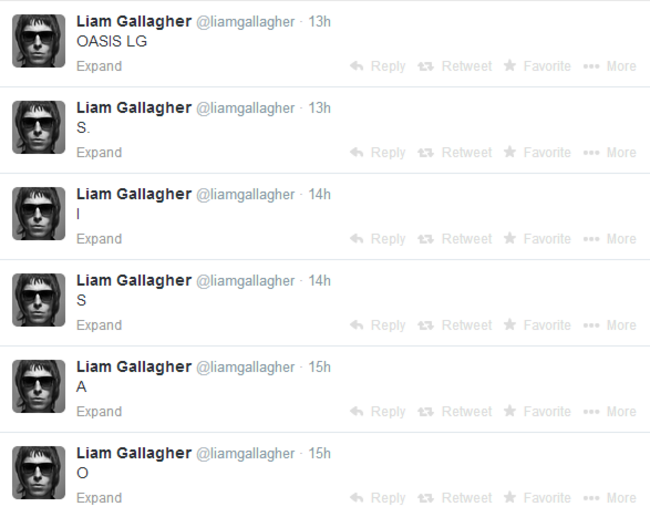Favorite the 'OASIS LG' tweet
This screenshot has width=650, height=517.
click(537, 66)
